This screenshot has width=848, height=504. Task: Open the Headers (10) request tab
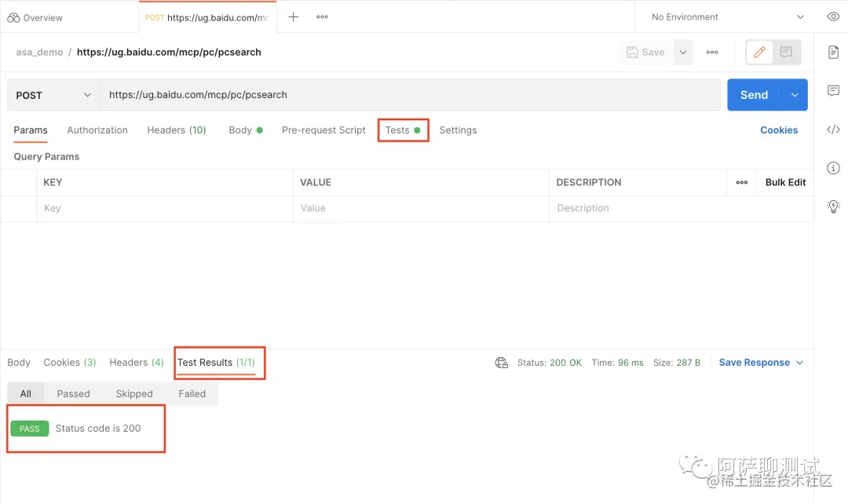click(177, 130)
